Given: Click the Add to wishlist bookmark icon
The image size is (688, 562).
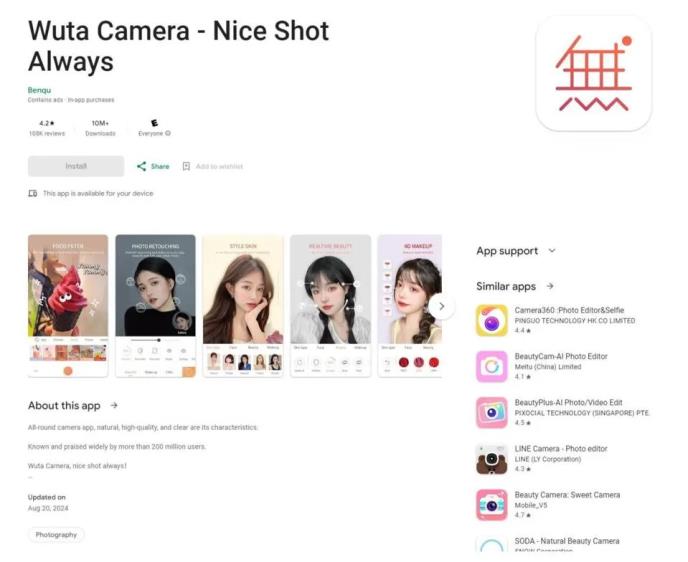Looking at the screenshot, I should pos(186,166).
